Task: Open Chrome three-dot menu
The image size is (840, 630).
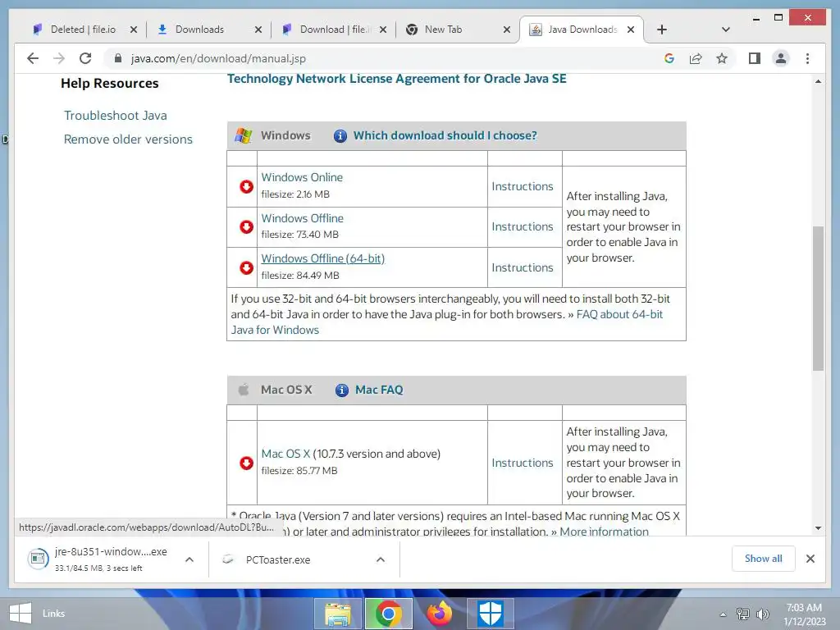Action: tap(807, 58)
